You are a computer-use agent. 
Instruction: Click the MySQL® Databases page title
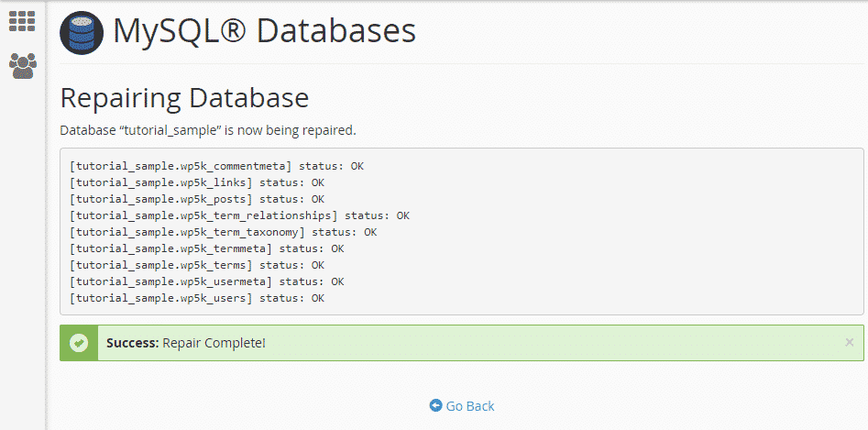coord(264,32)
